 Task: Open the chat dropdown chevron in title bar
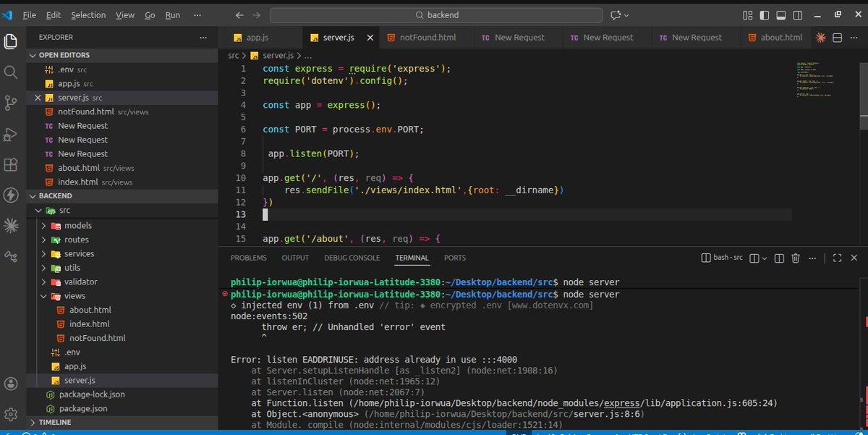(x=626, y=15)
